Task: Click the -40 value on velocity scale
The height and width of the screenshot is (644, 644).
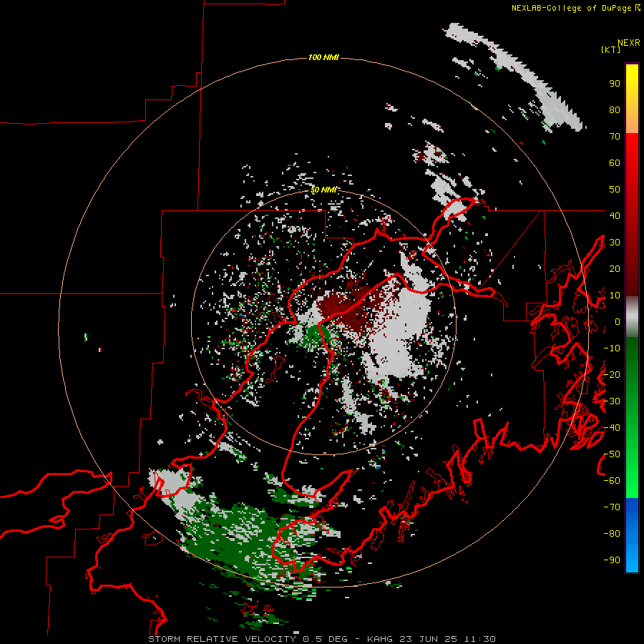Action: [x=612, y=428]
